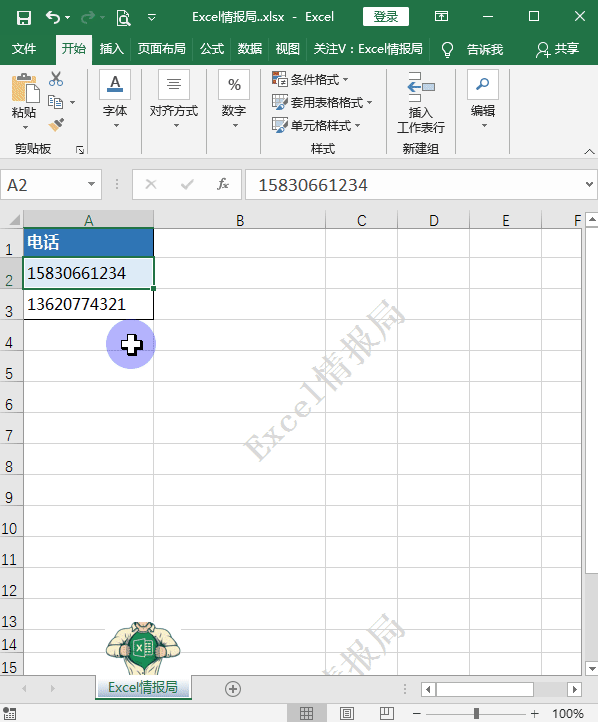Open the 视图 tab
598x722 pixels.
[287, 48]
